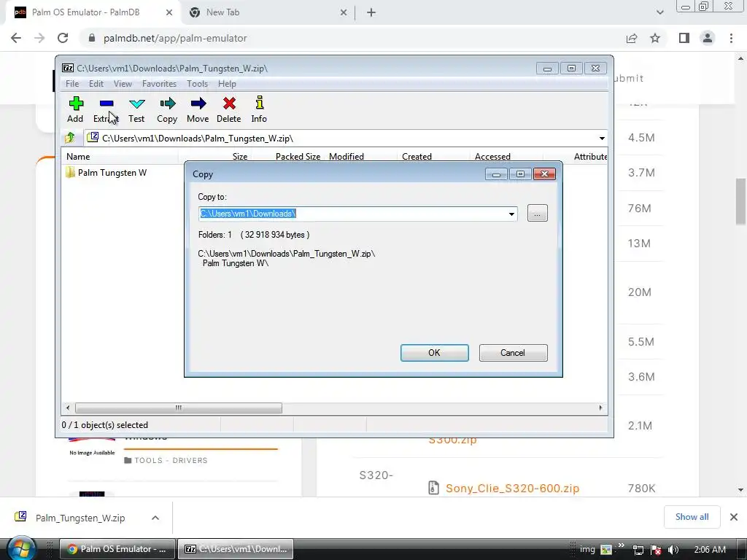Viewport: 747px width, 560px height.
Task: Close the New Tab browser tab
Action: point(344,13)
